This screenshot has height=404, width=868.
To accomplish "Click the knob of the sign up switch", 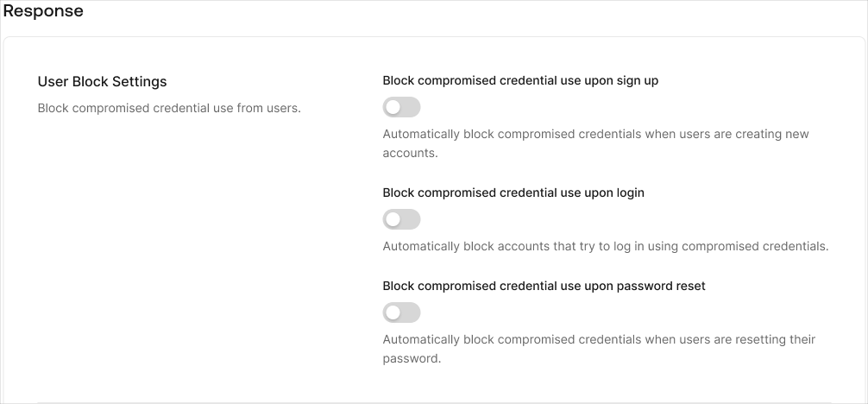I will tap(393, 108).
